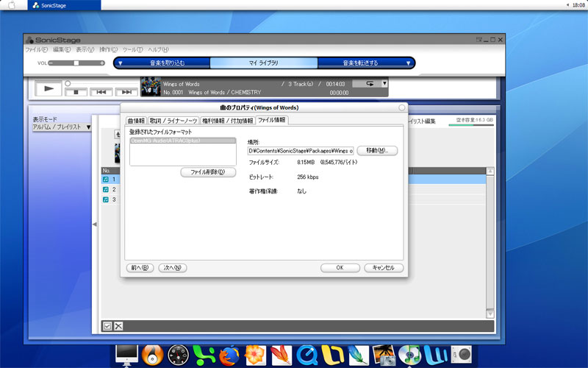Image resolution: width=588 pixels, height=368 pixels.
Task: Click the playback position slider handle
Action: point(68,83)
